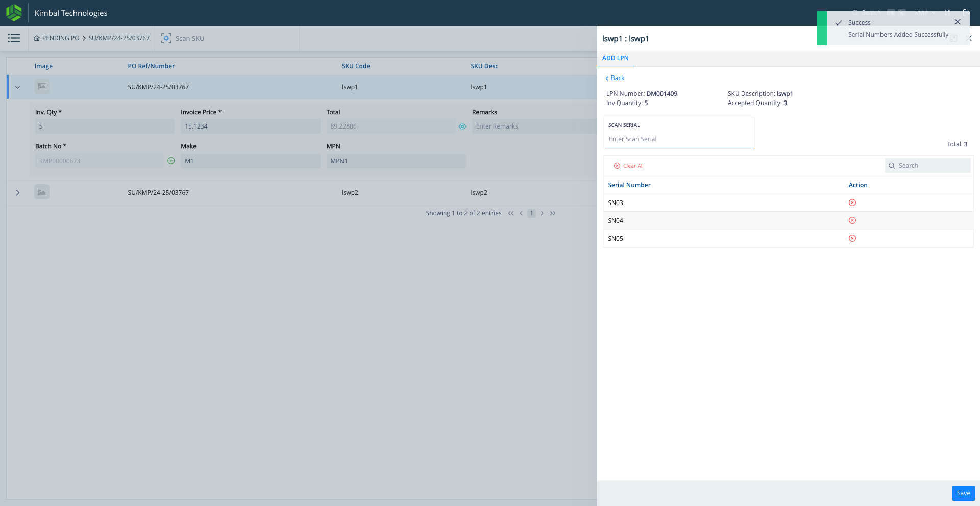Click the Invoice Price field

(x=250, y=127)
